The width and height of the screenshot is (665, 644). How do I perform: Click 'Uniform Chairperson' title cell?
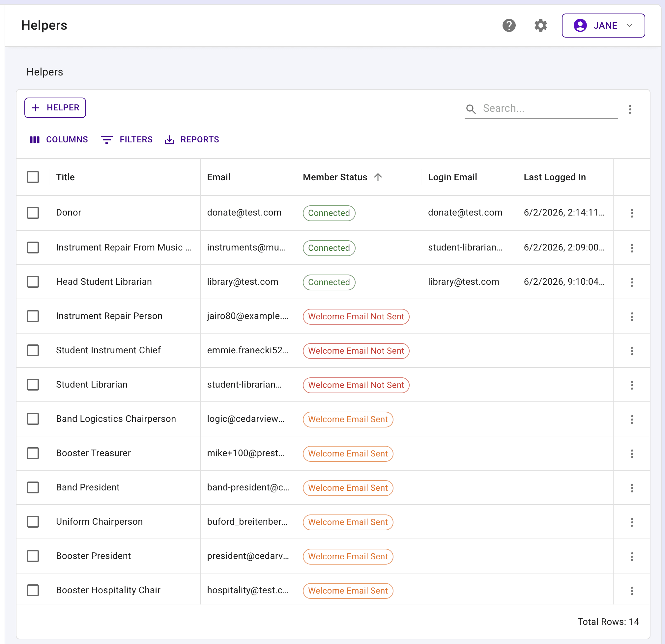99,521
